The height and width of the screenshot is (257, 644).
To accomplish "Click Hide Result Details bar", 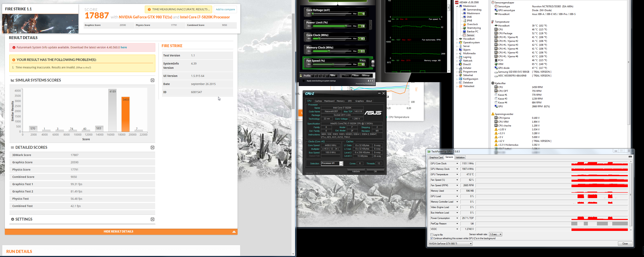I will pyautogui.click(x=121, y=232).
